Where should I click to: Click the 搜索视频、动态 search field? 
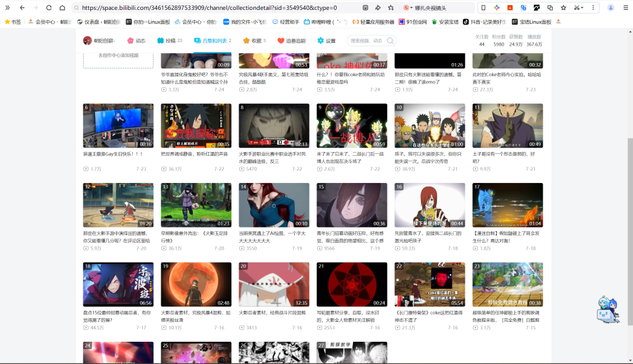367,40
